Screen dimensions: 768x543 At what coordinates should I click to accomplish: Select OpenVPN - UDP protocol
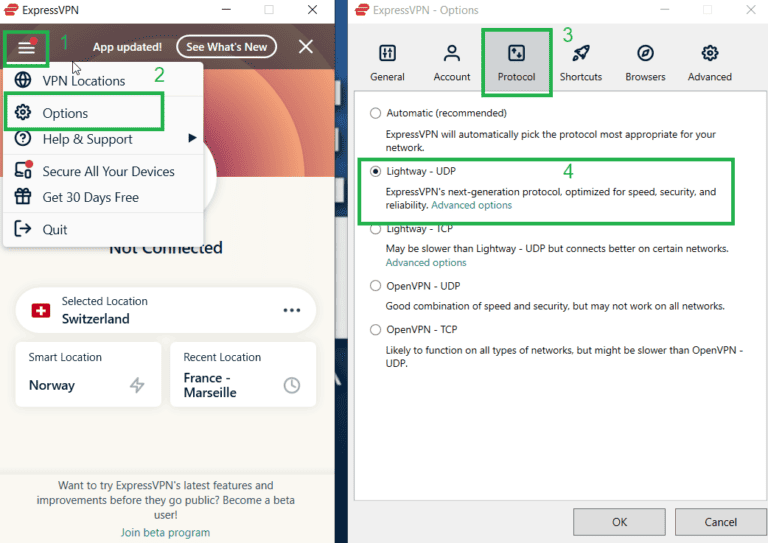point(375,285)
